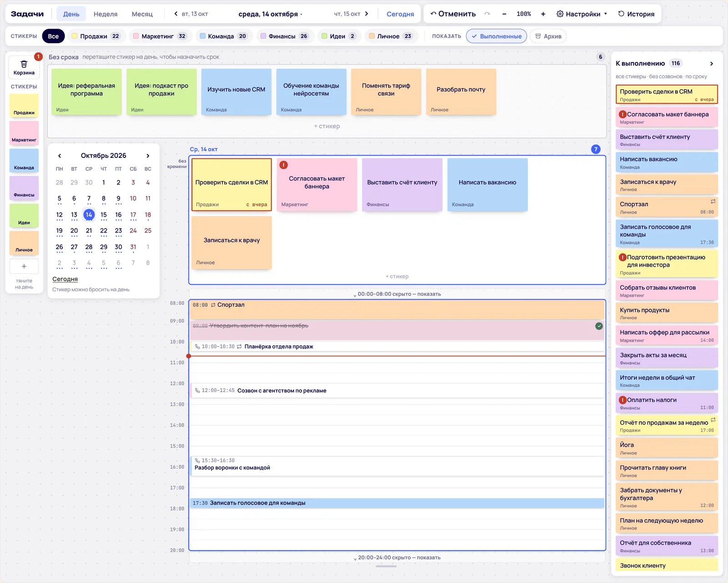Click alert icon on Оплатить налоги
This screenshot has height=583, width=728.
tap(623, 400)
